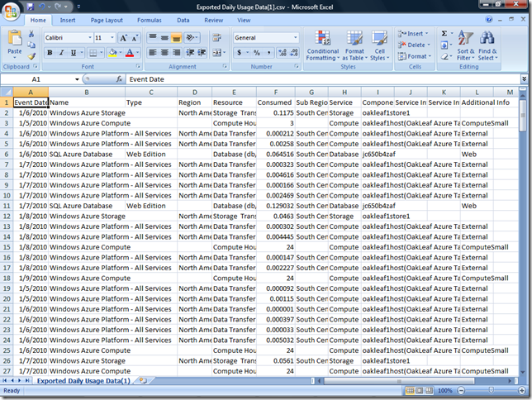Click the zoom slider thumb in status bar
This screenshot has width=532, height=400.
pos(491,390)
